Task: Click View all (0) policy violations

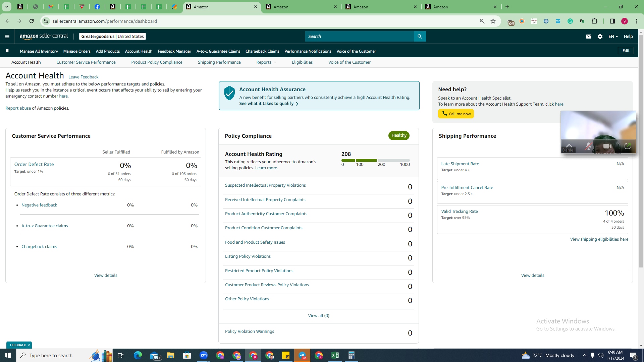Action: click(319, 316)
